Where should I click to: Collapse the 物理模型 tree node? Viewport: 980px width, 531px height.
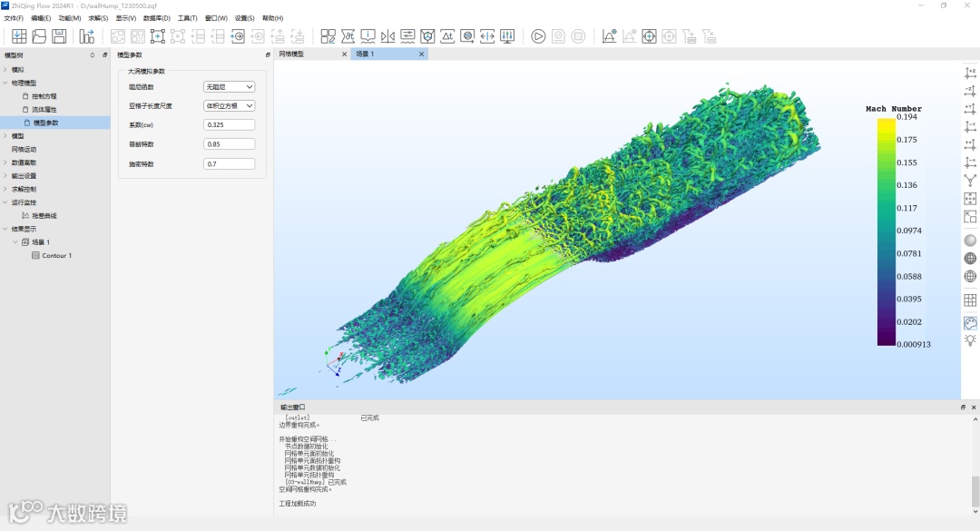click(x=5, y=83)
